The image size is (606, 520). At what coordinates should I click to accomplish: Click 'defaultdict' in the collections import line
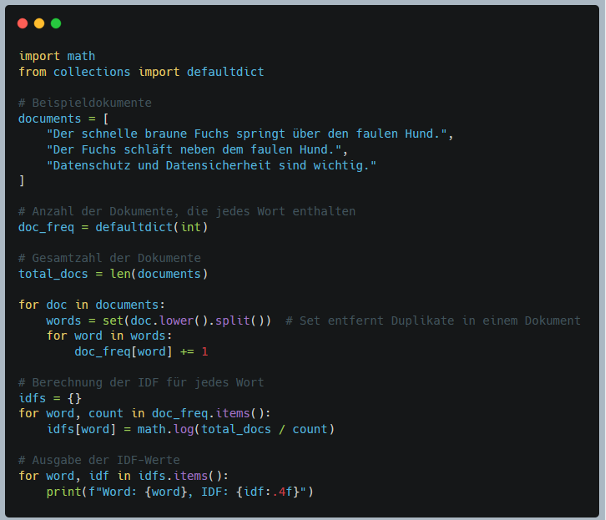[x=225, y=72]
